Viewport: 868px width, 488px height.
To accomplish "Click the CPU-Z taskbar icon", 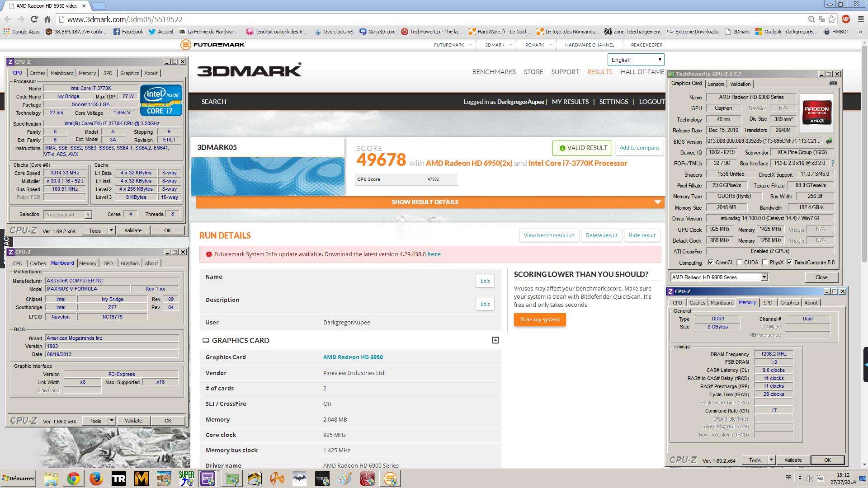I will [x=208, y=479].
